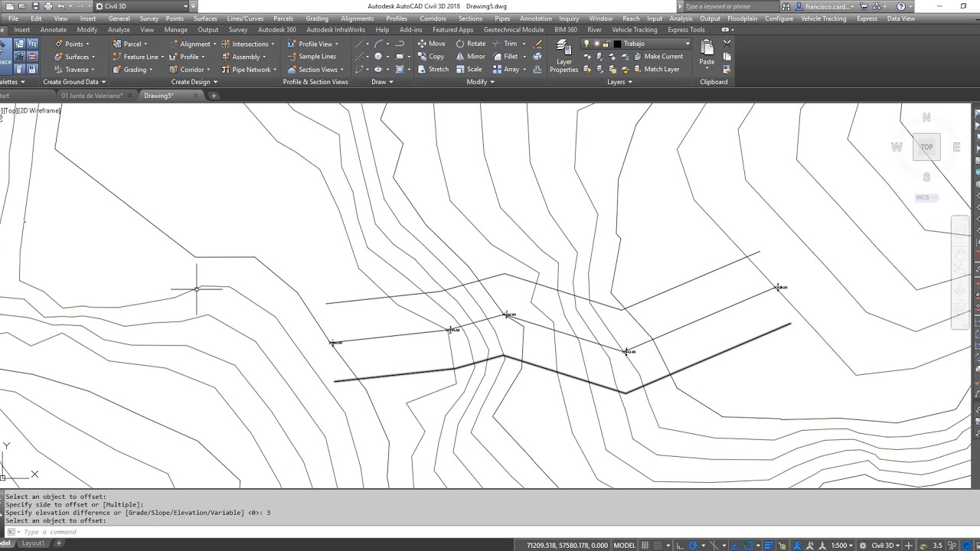Viewport: 980px width, 551px height.
Task: Click the circle draw tool icon
Action: [378, 56]
